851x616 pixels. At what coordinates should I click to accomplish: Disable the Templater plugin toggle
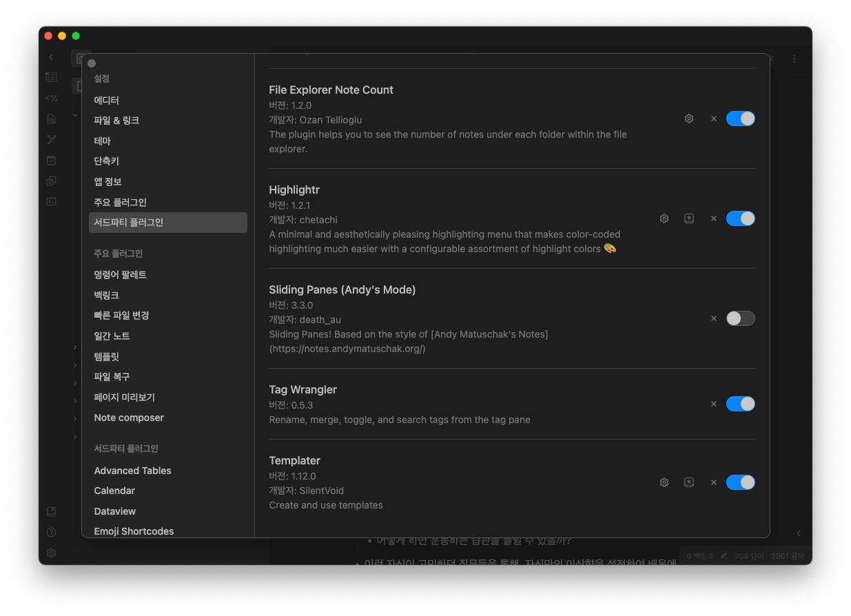740,482
